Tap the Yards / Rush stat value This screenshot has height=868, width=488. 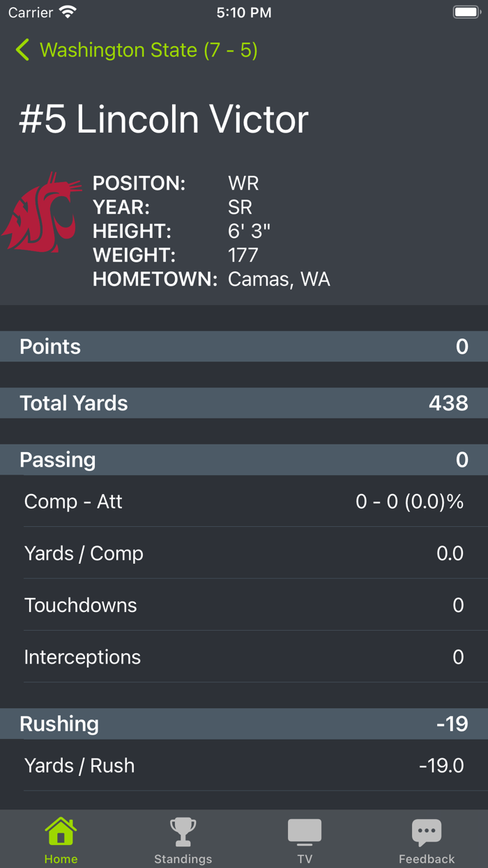point(440,765)
